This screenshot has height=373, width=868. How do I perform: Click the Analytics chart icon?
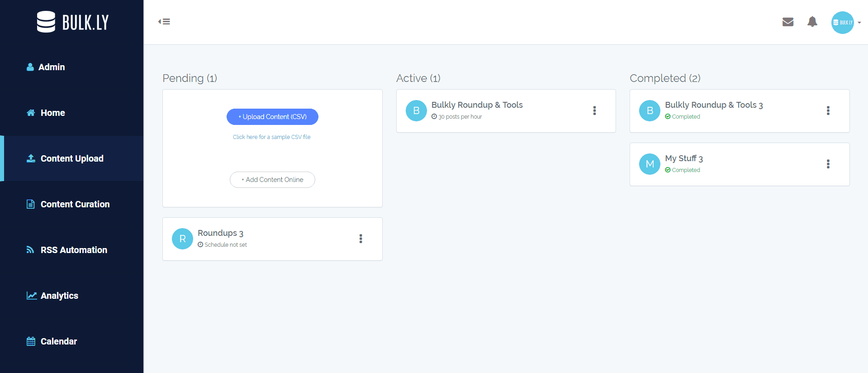point(32,296)
